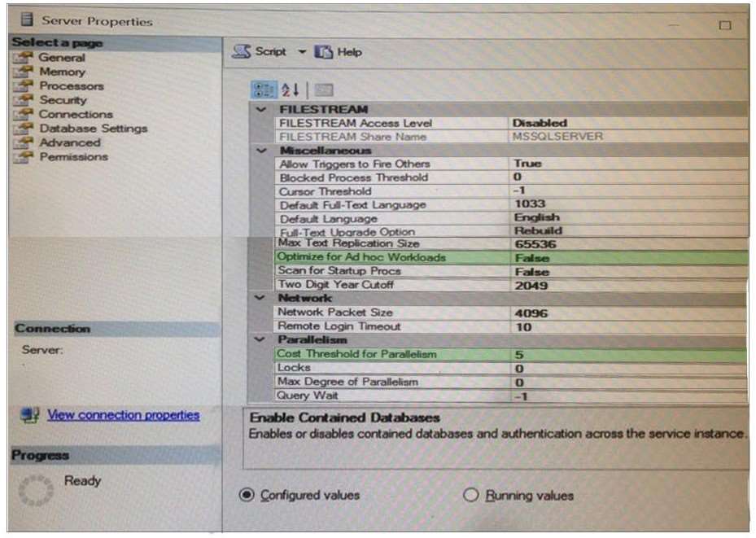Select the Cursor Threshold property
Screen dimensions: 756x538
click(x=512, y=191)
